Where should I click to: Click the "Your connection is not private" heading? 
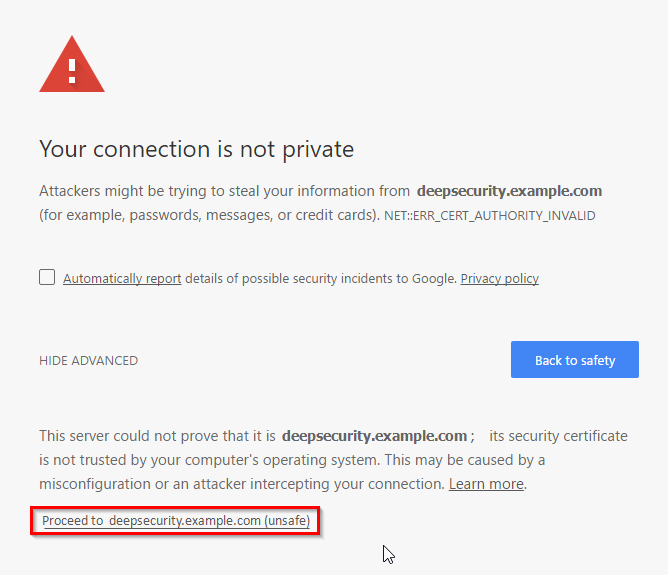click(x=196, y=150)
